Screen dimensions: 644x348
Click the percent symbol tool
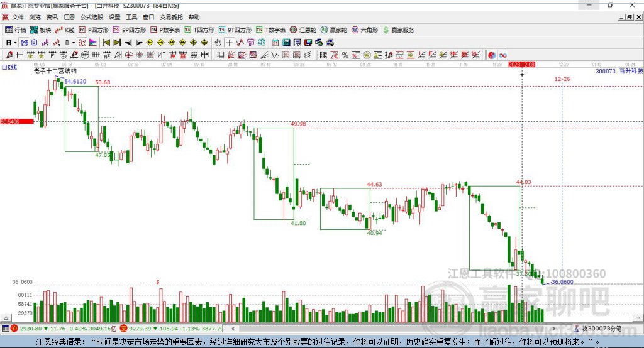345,55
